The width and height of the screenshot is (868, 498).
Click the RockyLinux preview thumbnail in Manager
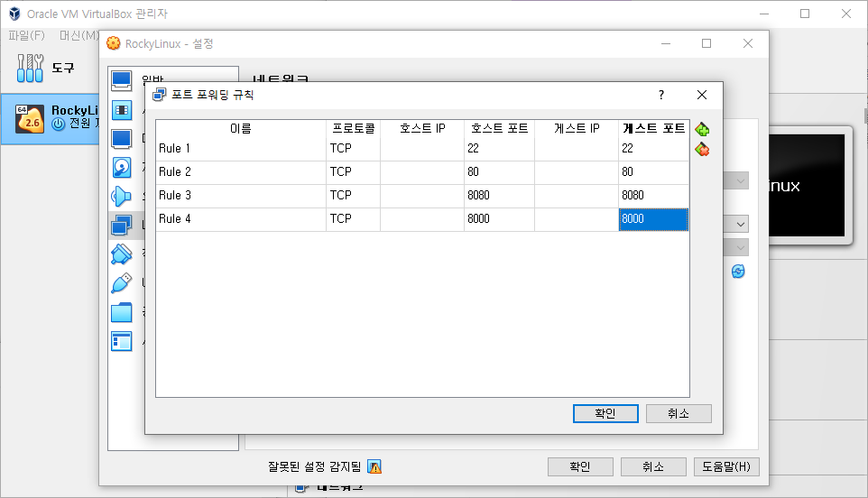coord(810,185)
